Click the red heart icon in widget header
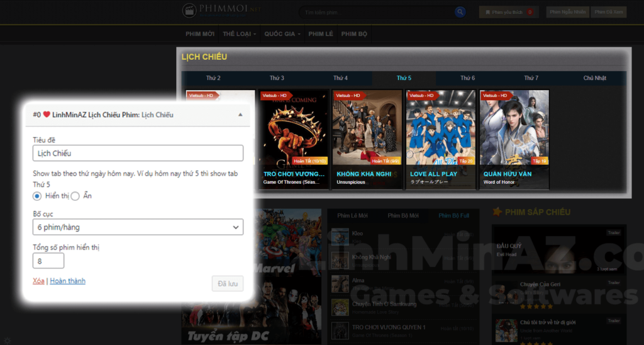The image size is (644, 345). click(47, 115)
